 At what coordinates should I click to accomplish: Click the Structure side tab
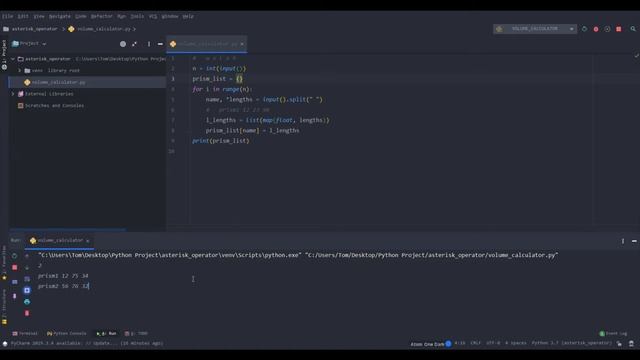[4, 307]
